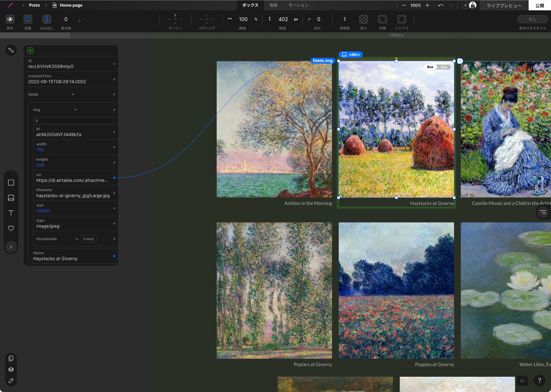Toggle the connector dot for size
The height and width of the screenshot is (392, 551).
(x=114, y=208)
